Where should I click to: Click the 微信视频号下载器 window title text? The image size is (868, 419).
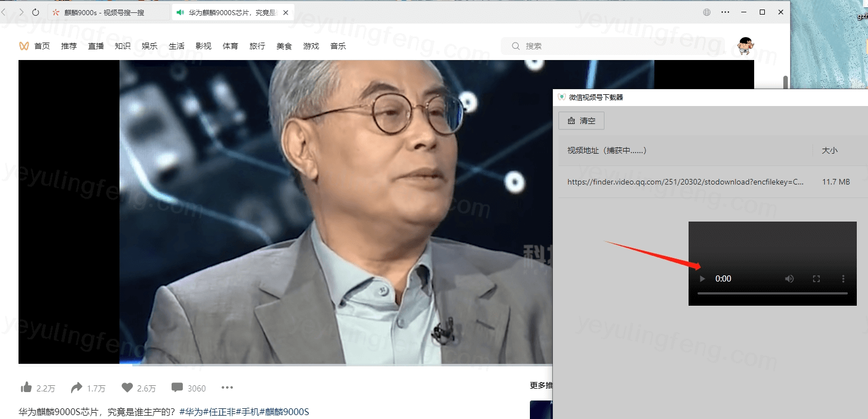pos(596,97)
